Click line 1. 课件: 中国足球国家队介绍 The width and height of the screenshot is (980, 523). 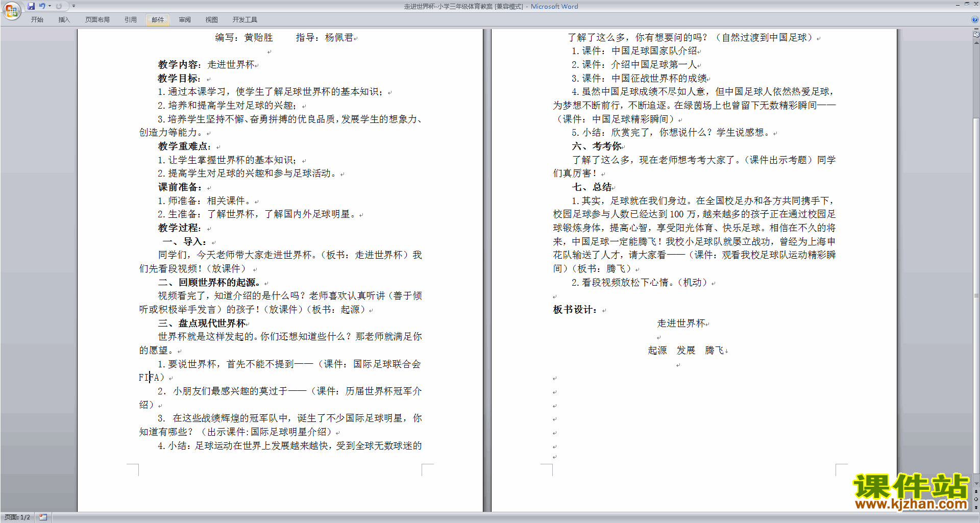(634, 51)
